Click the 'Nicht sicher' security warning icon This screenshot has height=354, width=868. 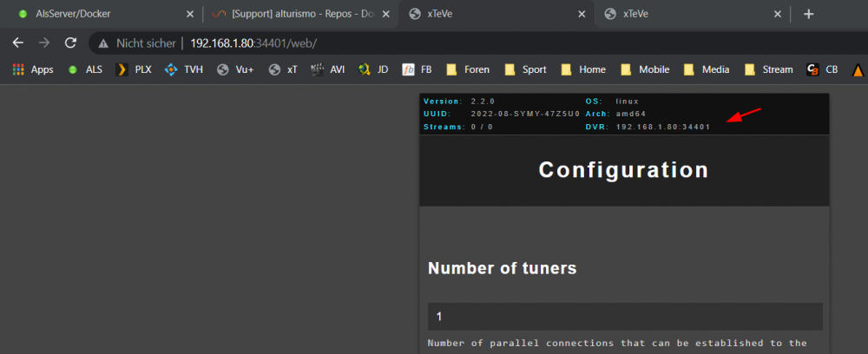[x=103, y=43]
